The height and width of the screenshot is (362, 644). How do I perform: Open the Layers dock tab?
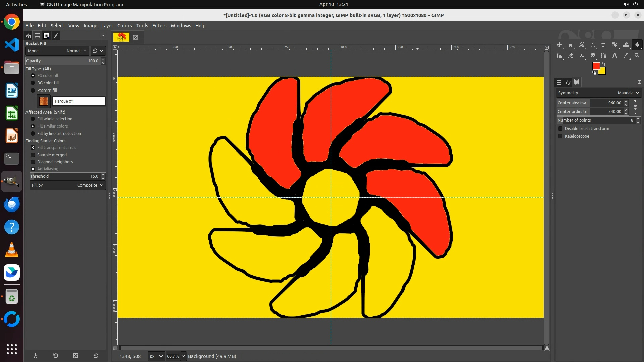coord(559,82)
